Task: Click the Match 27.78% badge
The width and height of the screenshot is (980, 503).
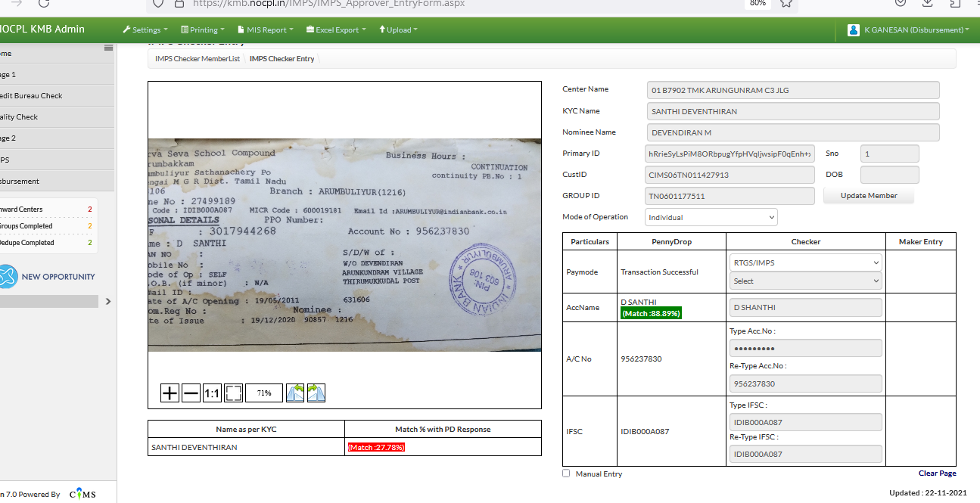Action: click(376, 448)
